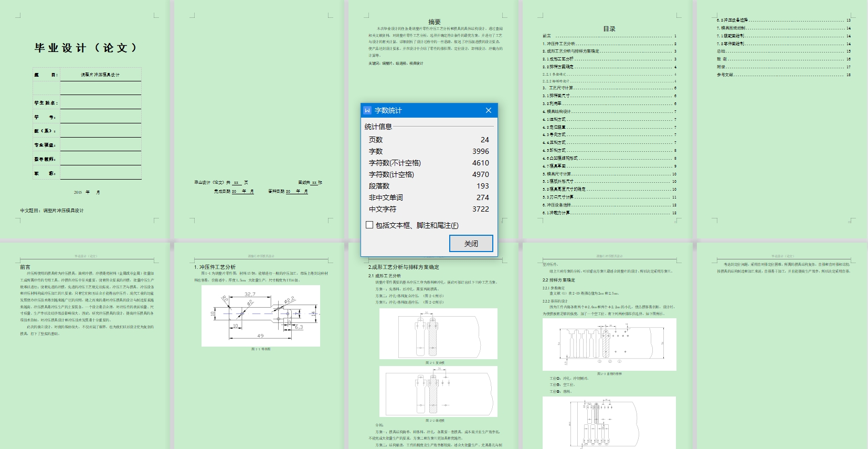The width and height of the screenshot is (868, 449).
Task: Click the heading 2.成形工艺分析与排样方案确定
Action: pos(404,267)
